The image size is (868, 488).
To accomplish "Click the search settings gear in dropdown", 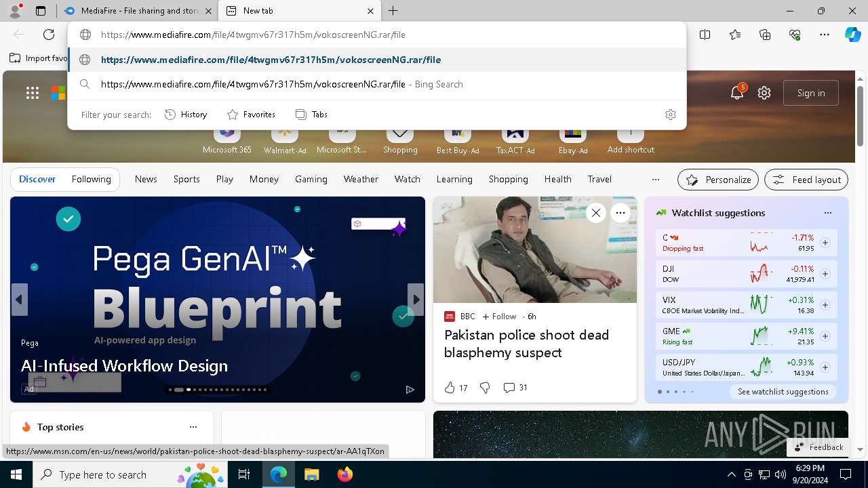I will [671, 115].
